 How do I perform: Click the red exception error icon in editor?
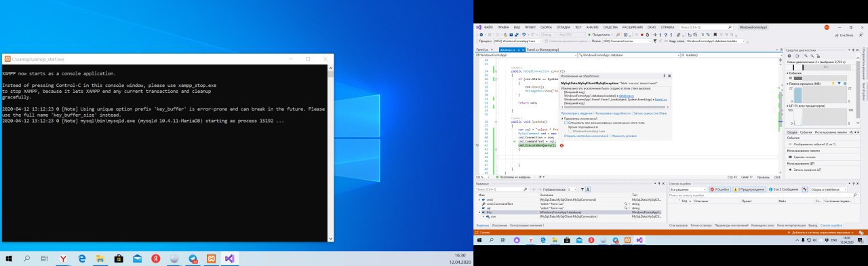coord(561,145)
